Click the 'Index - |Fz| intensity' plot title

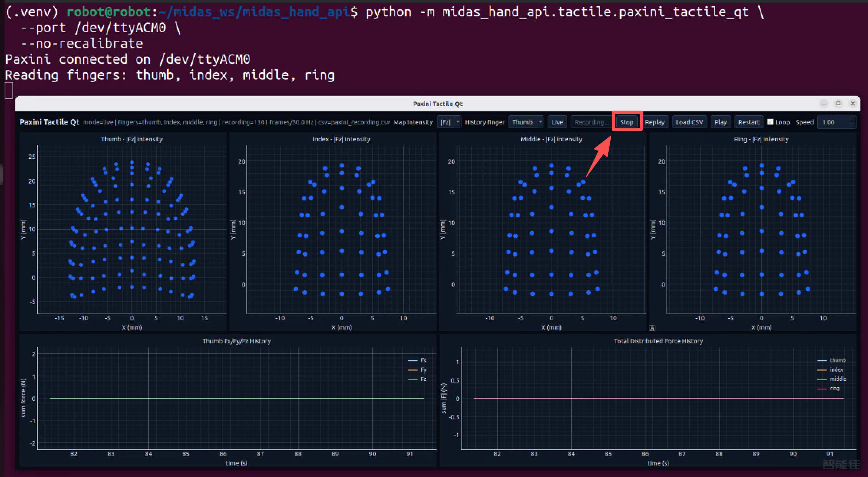point(341,139)
